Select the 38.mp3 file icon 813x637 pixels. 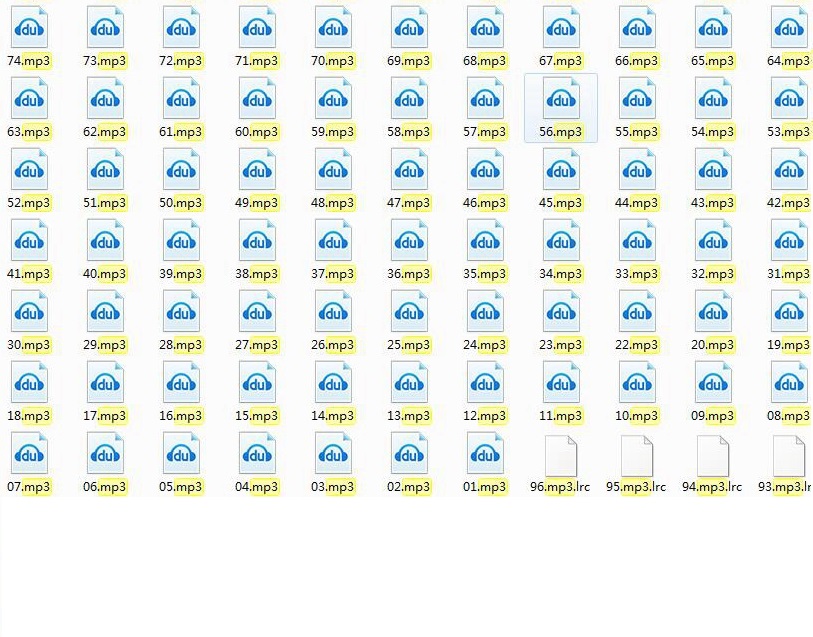tap(257, 241)
